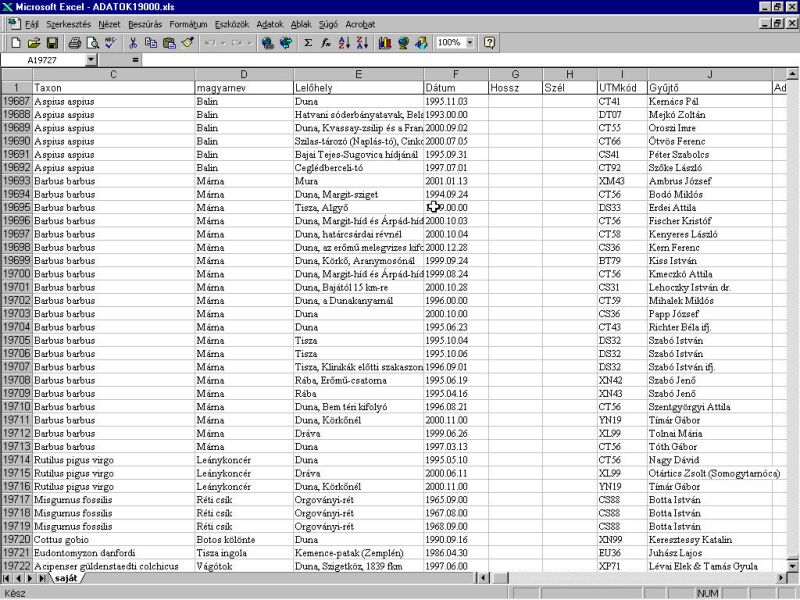Run the ABC spelling check
The width and height of the screenshot is (800, 600).
(x=111, y=43)
